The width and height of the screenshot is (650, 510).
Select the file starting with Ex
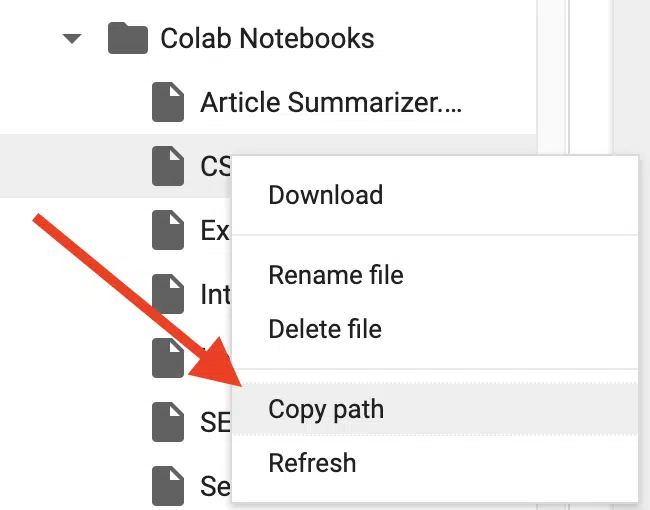point(215,231)
